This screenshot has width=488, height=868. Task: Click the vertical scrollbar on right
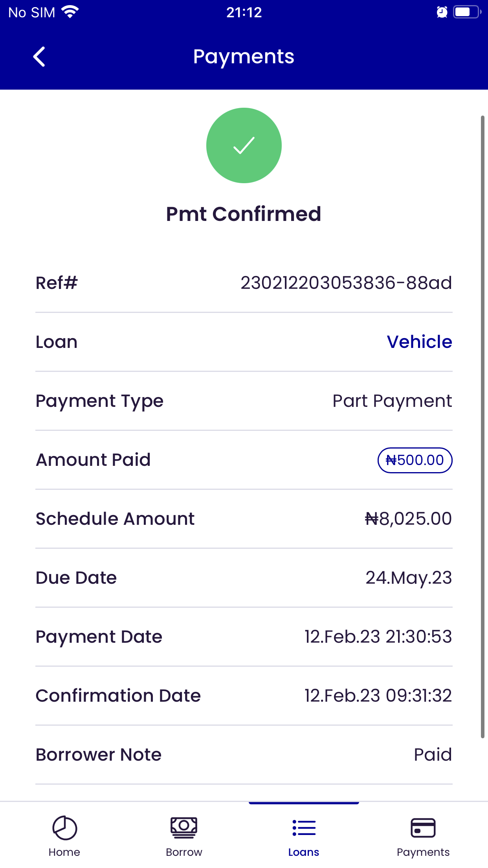coord(482,427)
